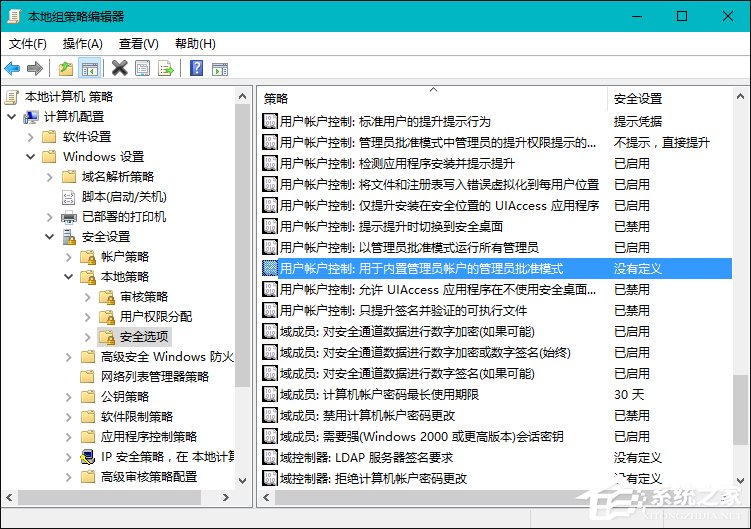Viewport: 751px width, 529px height.
Task: Open the 查看(V) menu
Action: (138, 44)
